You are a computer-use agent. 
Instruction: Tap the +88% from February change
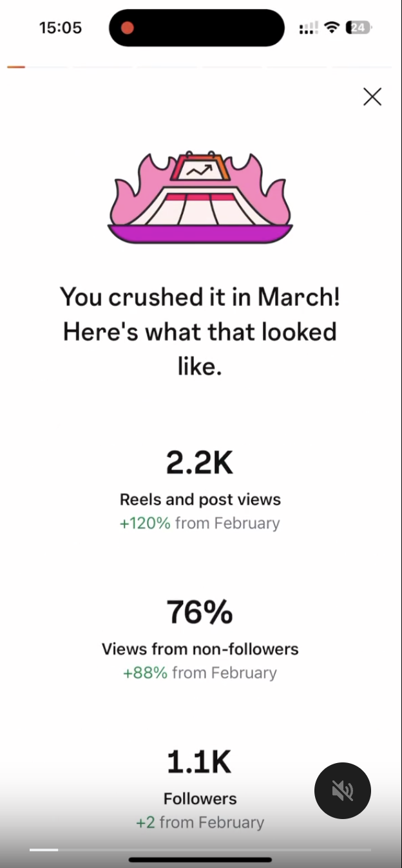tap(200, 672)
